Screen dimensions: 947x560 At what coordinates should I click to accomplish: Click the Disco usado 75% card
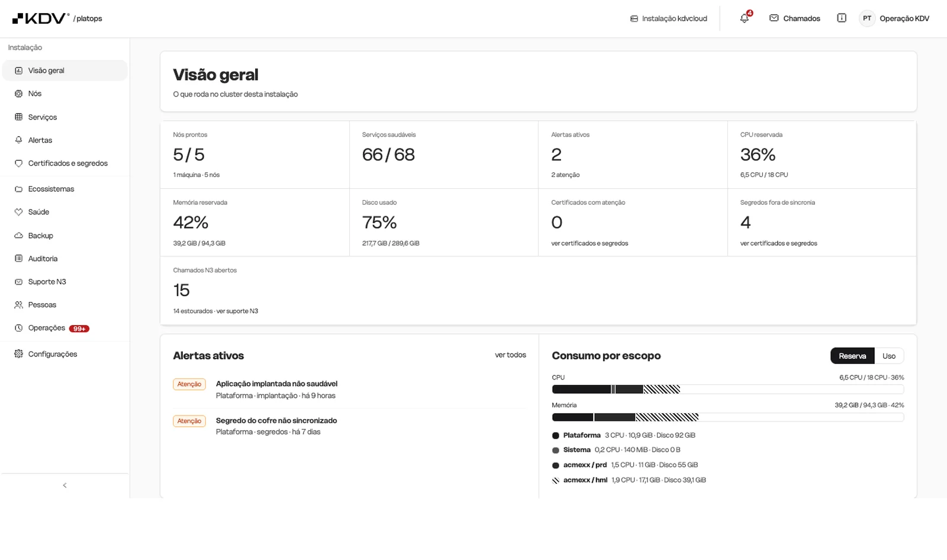pos(444,223)
